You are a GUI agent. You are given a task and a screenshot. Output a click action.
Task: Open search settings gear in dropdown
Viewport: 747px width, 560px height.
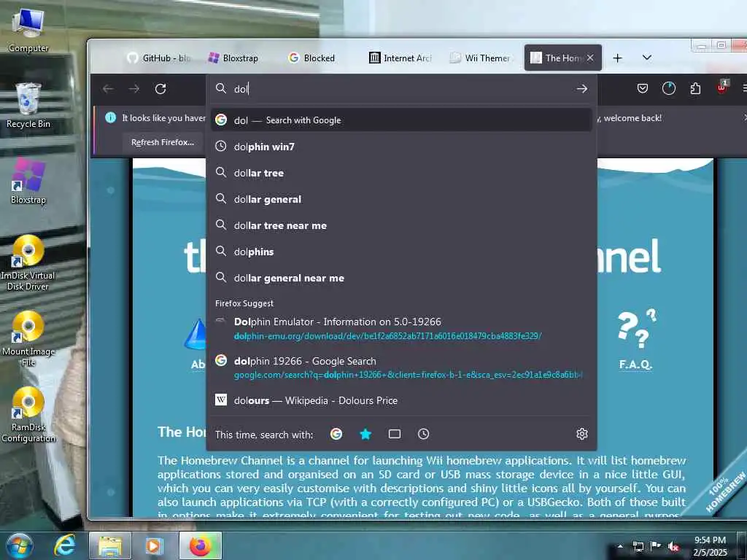point(581,434)
